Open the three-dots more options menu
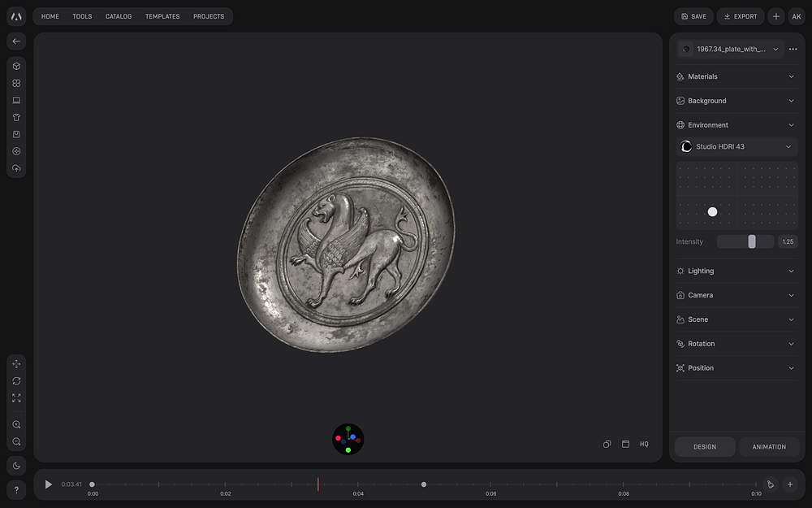 793,50
